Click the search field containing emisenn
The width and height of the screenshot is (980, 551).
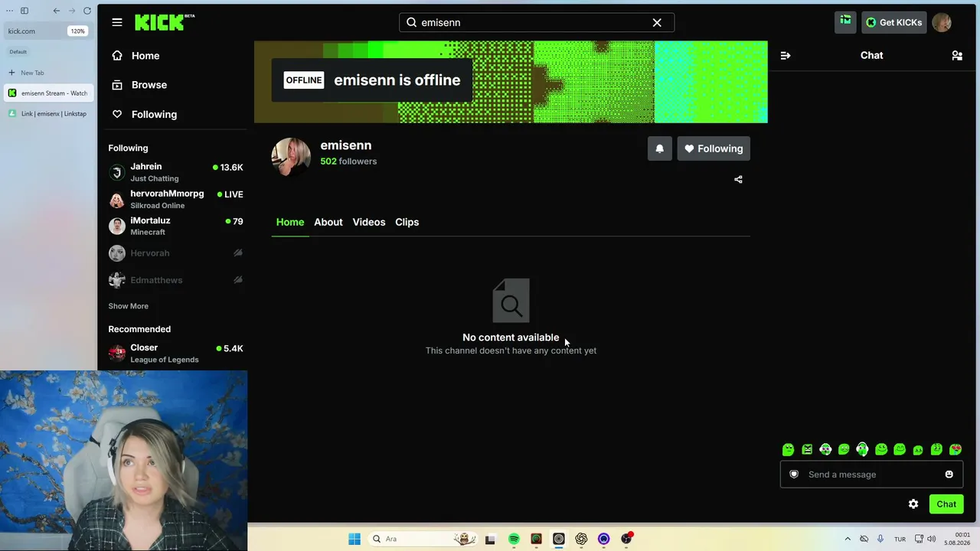pyautogui.click(x=536, y=22)
